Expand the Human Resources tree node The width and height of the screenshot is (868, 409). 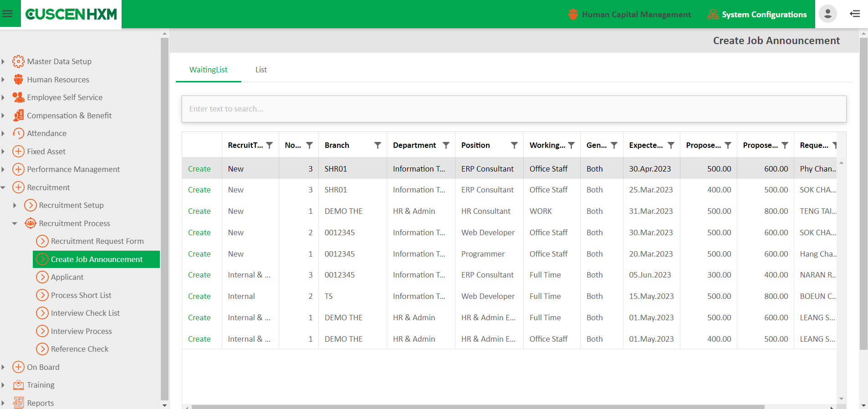point(3,80)
